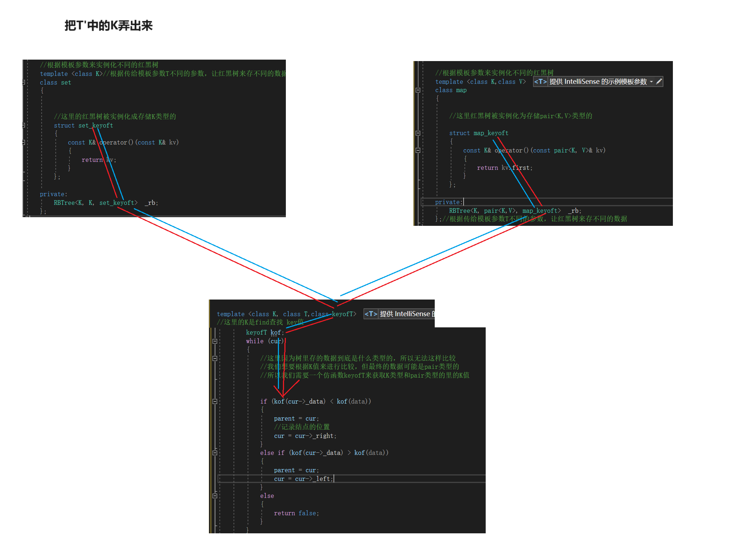The image size is (756, 555).
Task: Collapse the class map fold marker
Action: 418,90
